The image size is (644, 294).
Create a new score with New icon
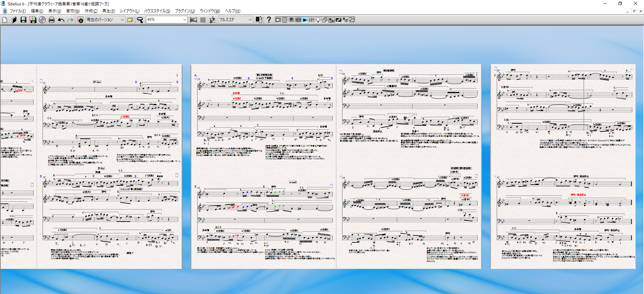[5, 20]
